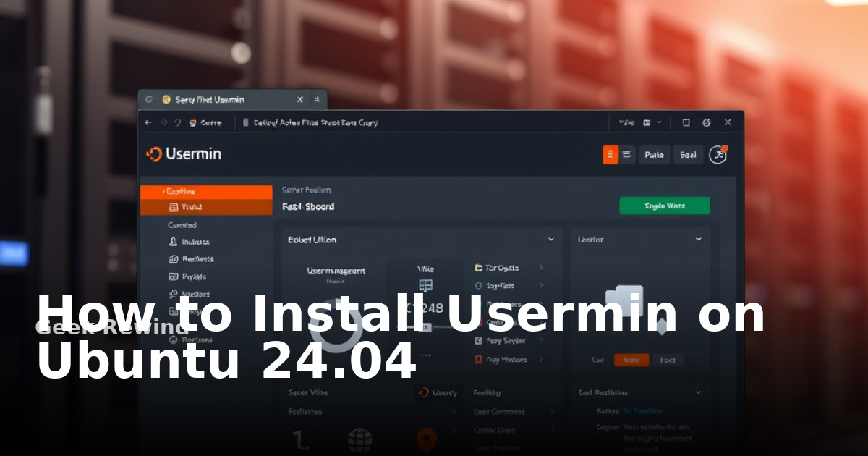868x456 pixels.
Task: Click the "L" shaped icon at the bottom left
Action: click(300, 440)
